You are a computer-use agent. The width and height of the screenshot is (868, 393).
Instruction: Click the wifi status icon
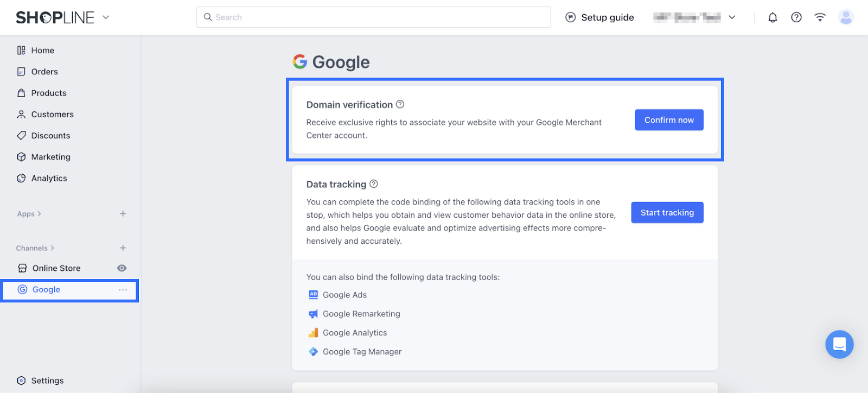820,17
